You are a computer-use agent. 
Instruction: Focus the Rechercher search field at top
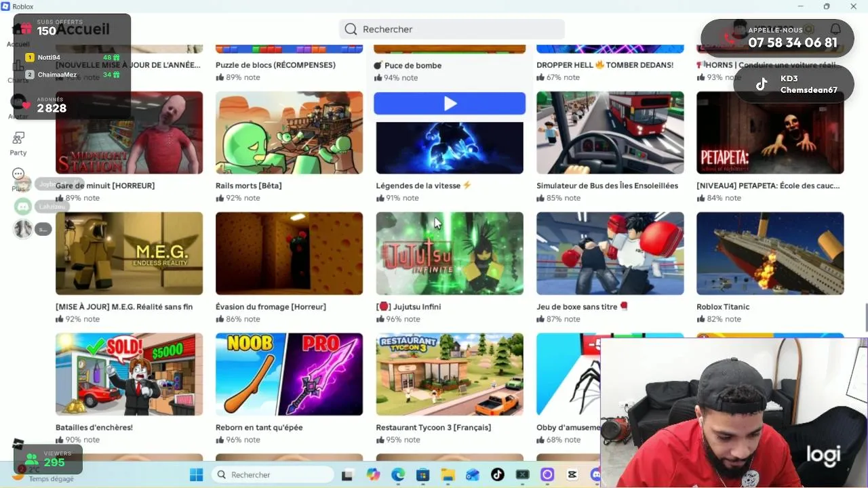click(x=452, y=29)
